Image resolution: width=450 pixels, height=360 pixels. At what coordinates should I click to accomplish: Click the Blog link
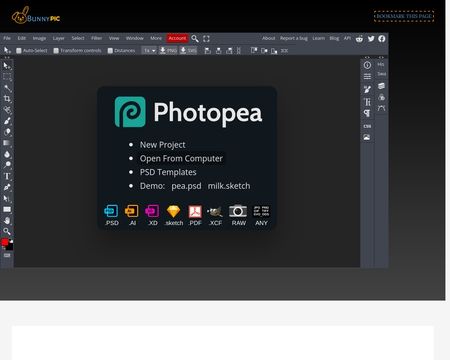(334, 38)
